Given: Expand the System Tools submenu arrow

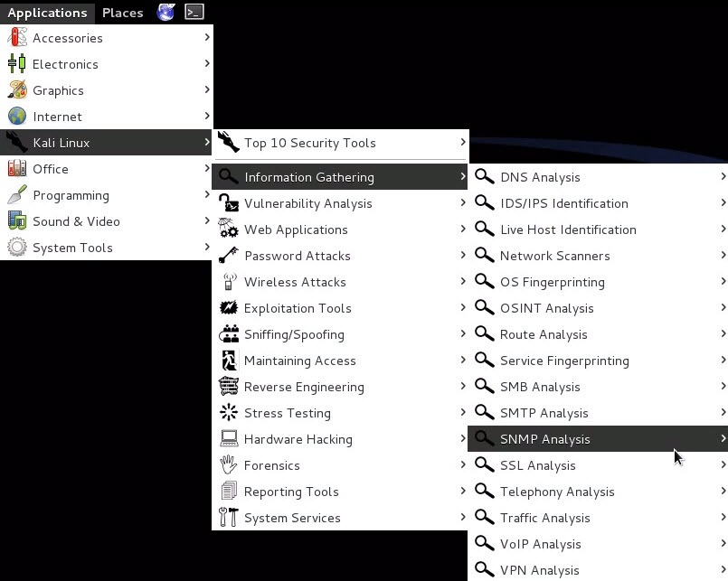Looking at the screenshot, I should click(x=207, y=247).
